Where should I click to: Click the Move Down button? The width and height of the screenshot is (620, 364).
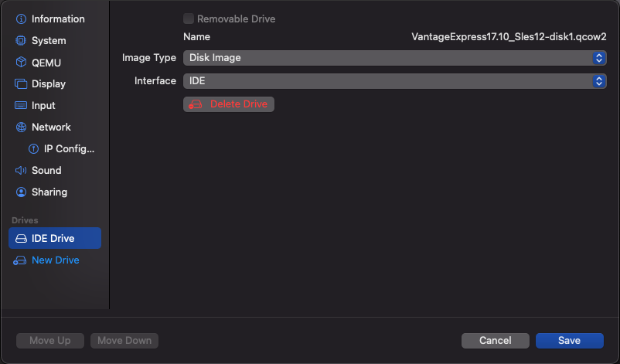[x=124, y=341]
